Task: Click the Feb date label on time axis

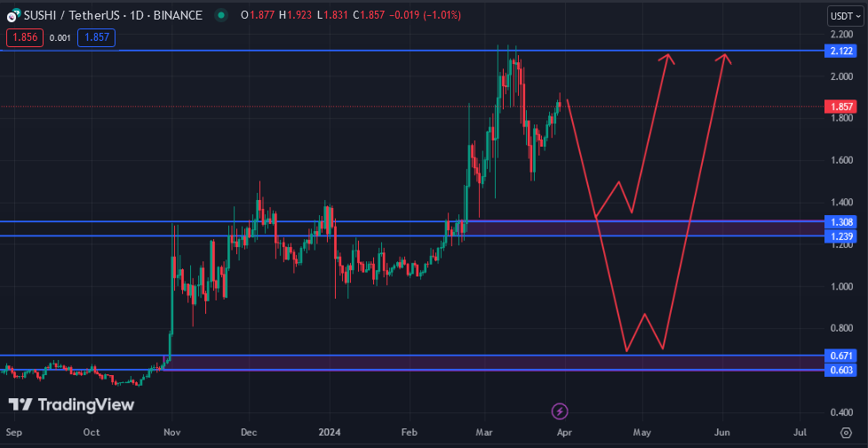Action: point(409,432)
